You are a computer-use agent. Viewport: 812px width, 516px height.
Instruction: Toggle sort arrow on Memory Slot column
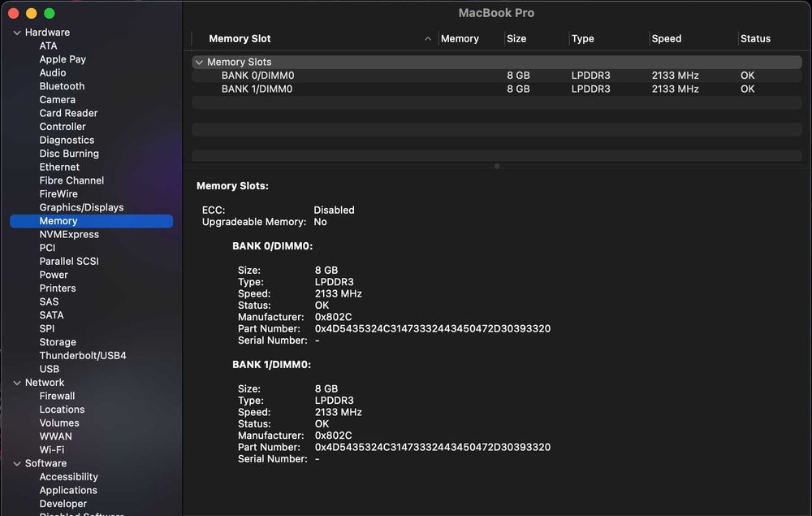click(x=428, y=39)
